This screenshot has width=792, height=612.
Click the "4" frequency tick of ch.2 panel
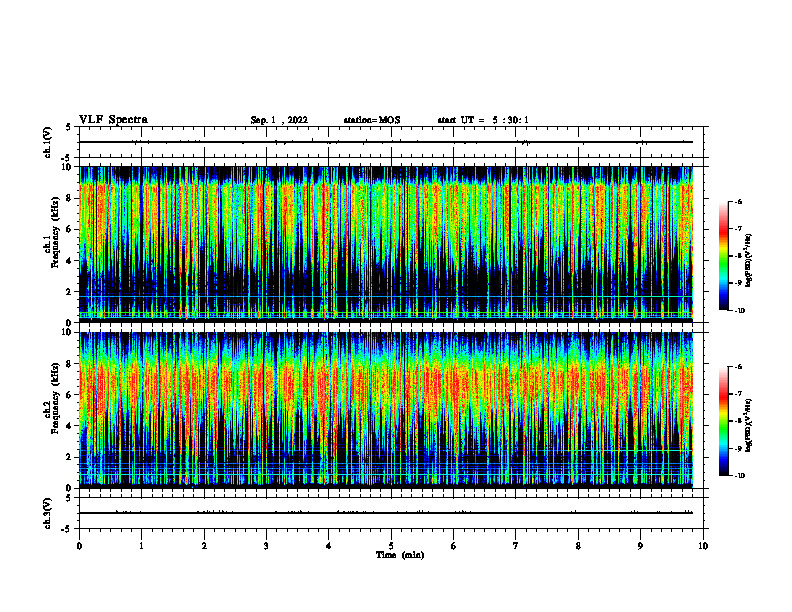[69, 426]
